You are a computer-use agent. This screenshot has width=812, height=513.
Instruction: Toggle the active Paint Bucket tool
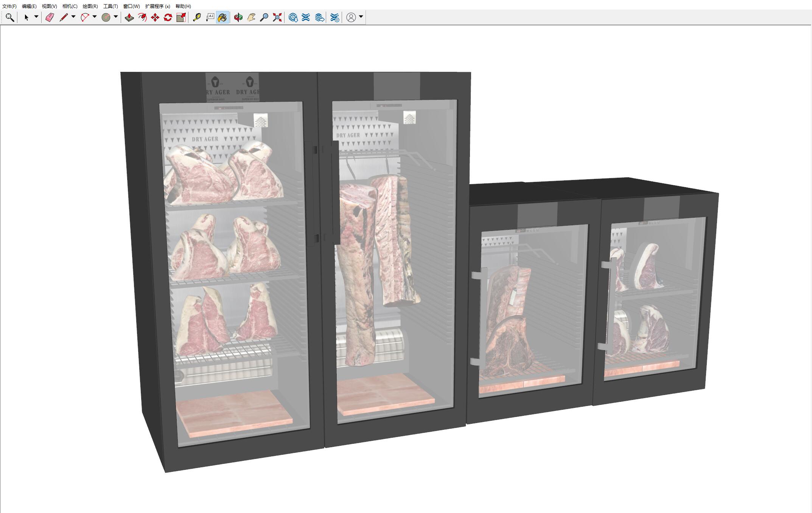222,17
